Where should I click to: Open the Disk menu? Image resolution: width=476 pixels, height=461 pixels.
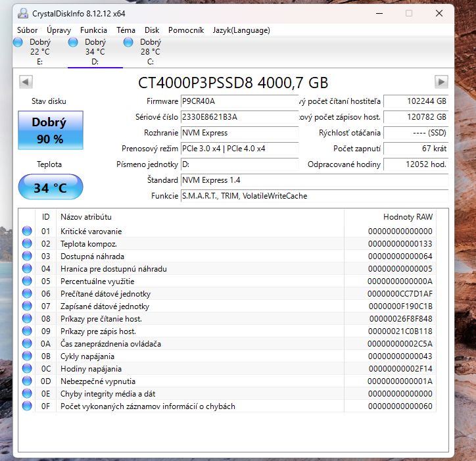pos(152,30)
